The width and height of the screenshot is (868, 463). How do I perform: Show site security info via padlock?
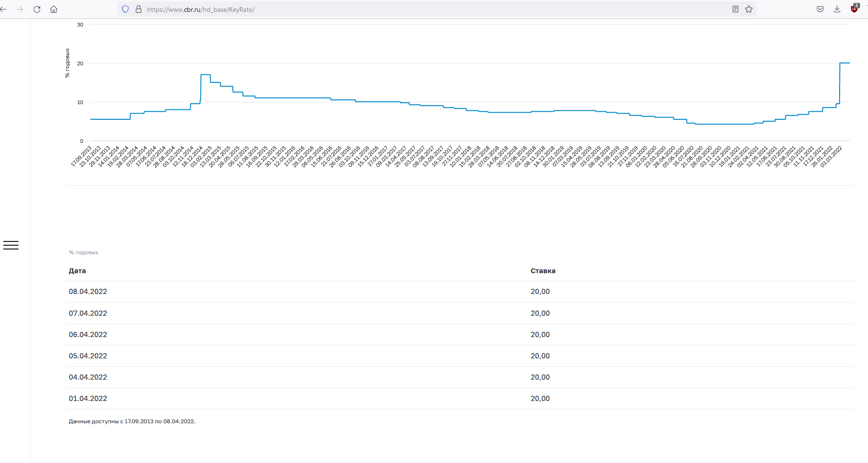click(139, 9)
